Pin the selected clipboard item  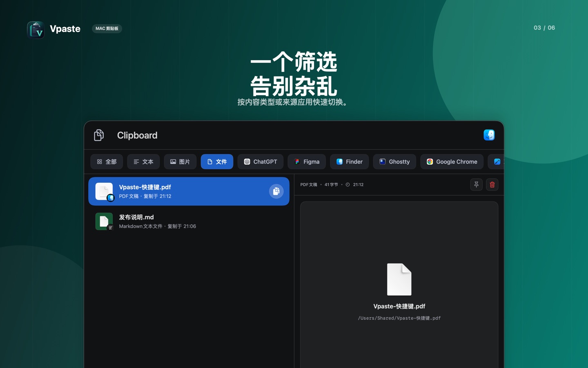476,185
